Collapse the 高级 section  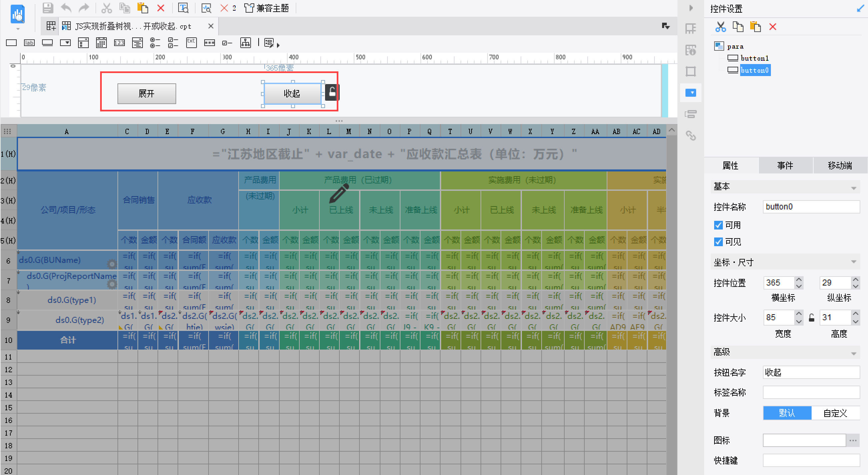(x=853, y=353)
